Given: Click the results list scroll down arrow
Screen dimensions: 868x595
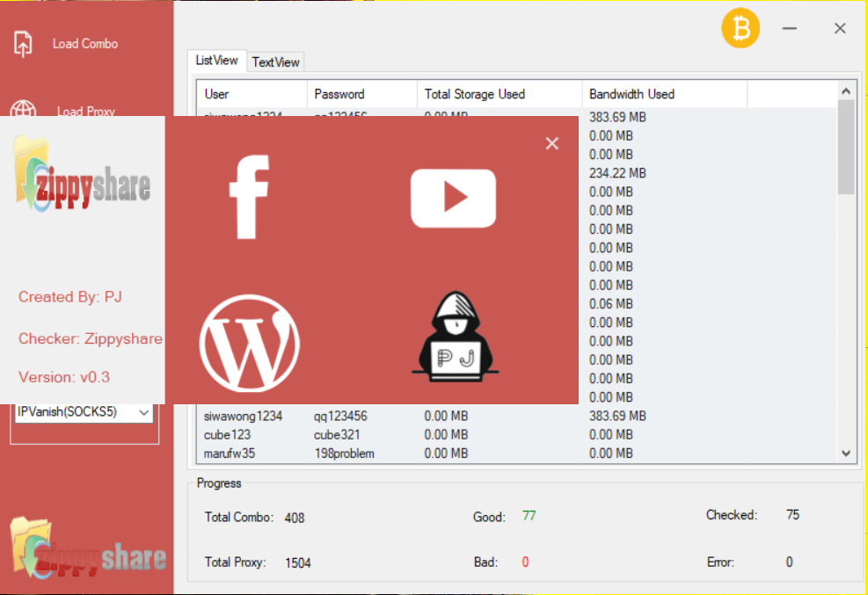Looking at the screenshot, I should [x=846, y=454].
